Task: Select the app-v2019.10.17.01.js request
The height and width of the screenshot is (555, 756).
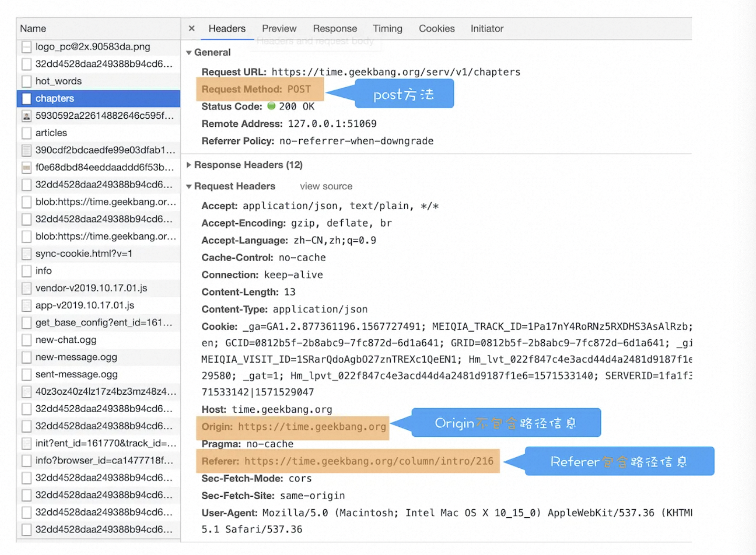Action: tap(98, 305)
